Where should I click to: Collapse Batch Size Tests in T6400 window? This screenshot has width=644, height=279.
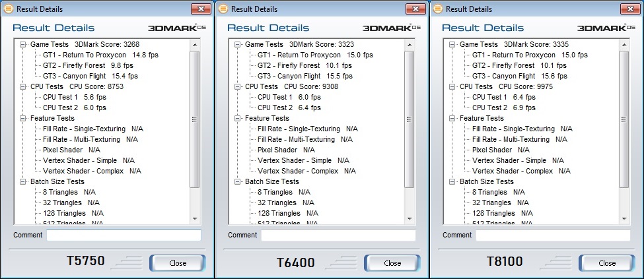pyautogui.click(x=237, y=182)
